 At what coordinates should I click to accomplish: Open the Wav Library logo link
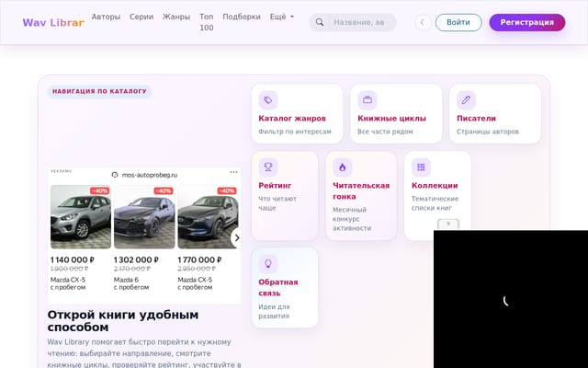pyautogui.click(x=53, y=22)
